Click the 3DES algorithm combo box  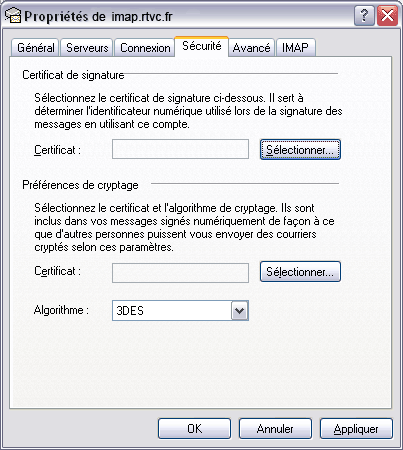tap(180, 311)
